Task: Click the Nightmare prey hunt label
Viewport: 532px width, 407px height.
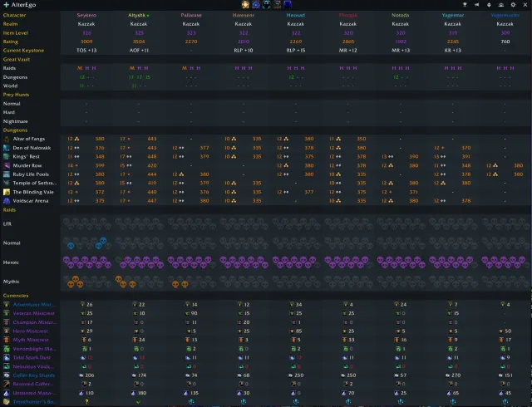Action: click(x=15, y=121)
